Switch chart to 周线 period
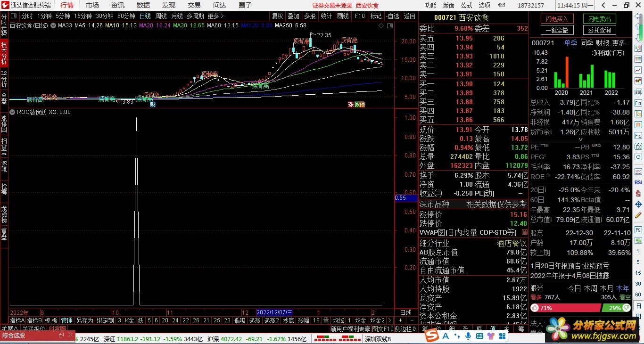 pyautogui.click(x=161, y=16)
